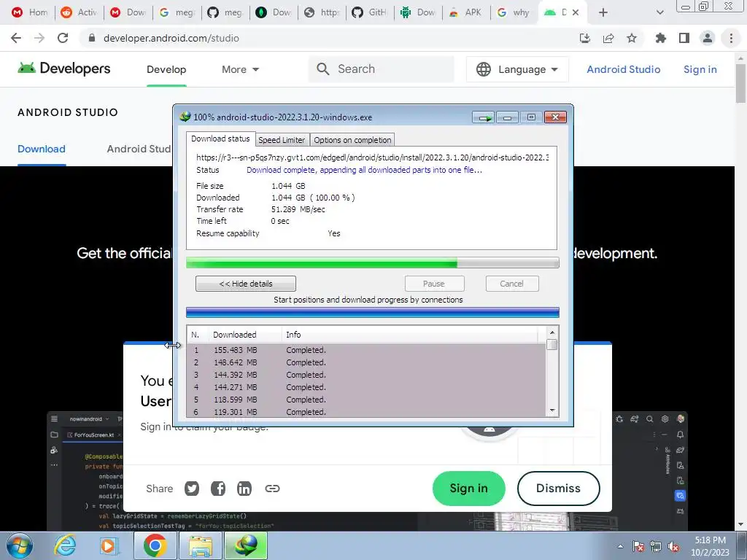Click the blue connections progress bar

click(x=373, y=312)
